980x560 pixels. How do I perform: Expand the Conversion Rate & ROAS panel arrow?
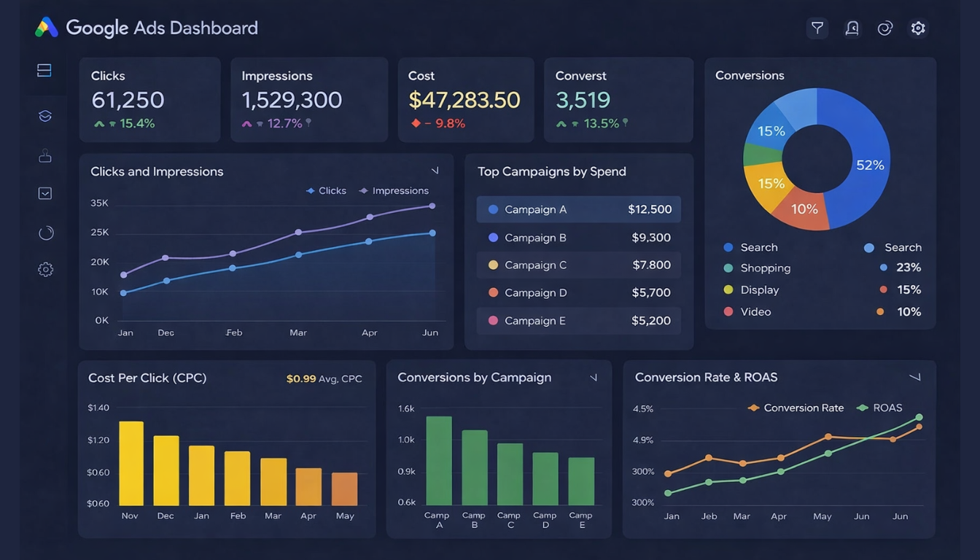point(914,378)
